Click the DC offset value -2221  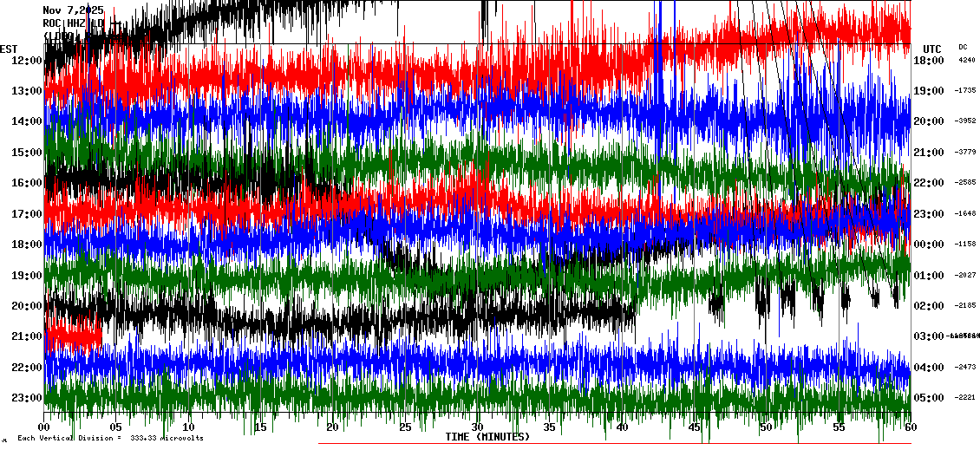coord(966,398)
